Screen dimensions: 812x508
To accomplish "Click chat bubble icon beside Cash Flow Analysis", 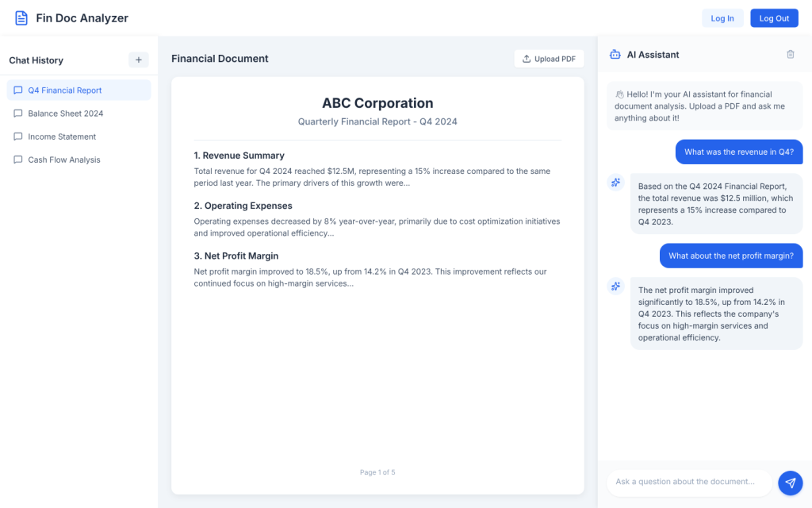I will tap(18, 160).
